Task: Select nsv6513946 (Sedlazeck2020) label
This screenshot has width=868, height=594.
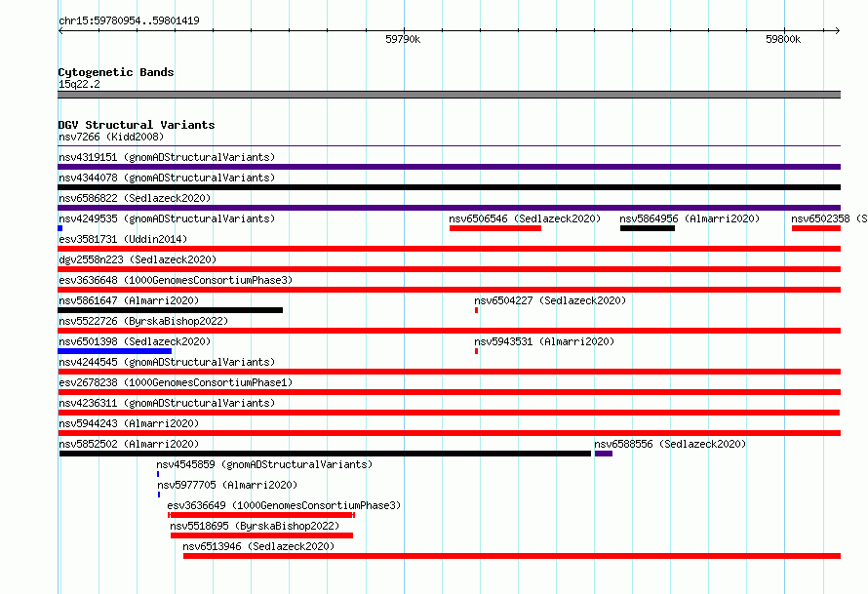Action: point(258,546)
